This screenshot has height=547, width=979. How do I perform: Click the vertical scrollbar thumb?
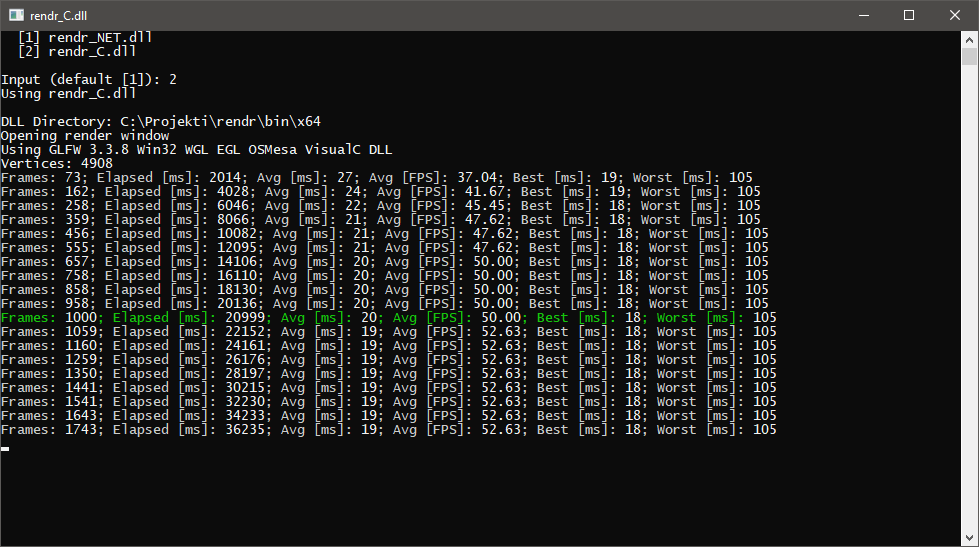pyautogui.click(x=969, y=57)
